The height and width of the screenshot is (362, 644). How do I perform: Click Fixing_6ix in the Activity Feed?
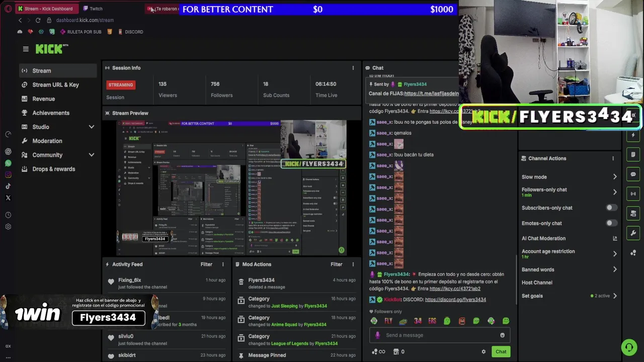130,280
